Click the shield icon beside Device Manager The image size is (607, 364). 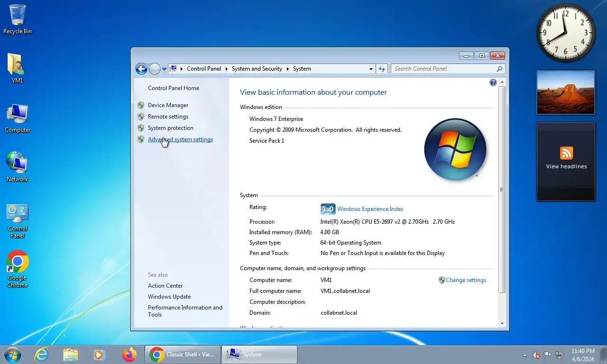point(141,105)
